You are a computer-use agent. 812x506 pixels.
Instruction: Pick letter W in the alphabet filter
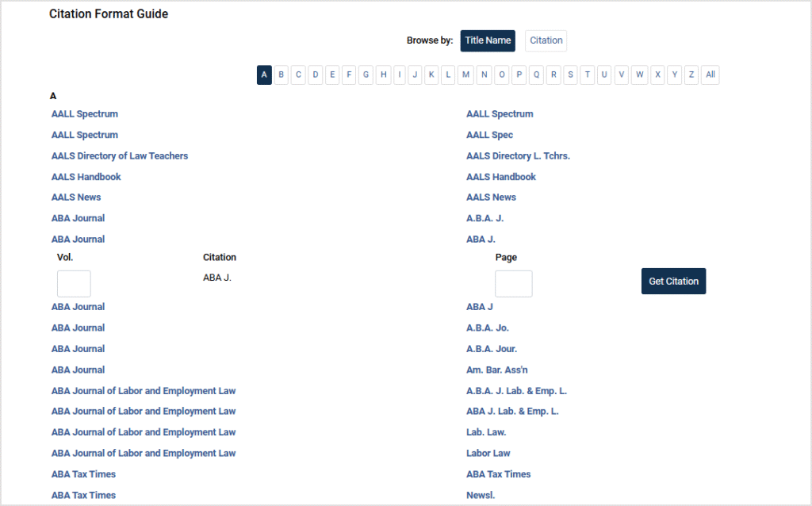coord(640,75)
